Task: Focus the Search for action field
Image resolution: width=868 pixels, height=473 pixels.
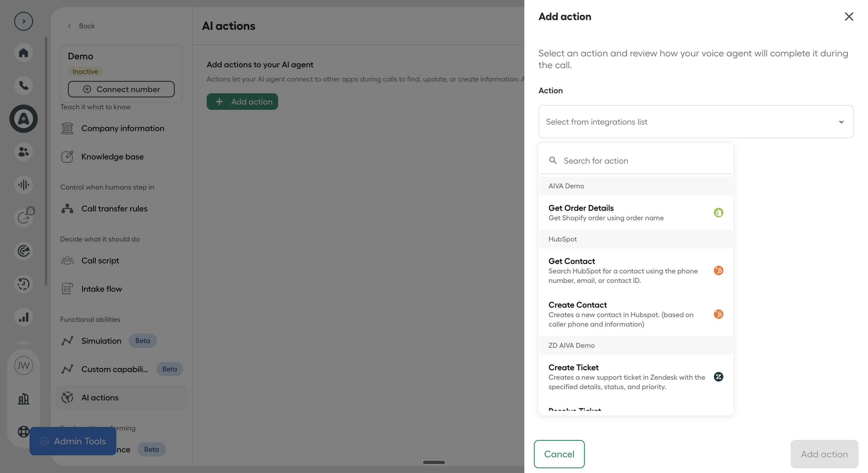Action: [x=636, y=161]
